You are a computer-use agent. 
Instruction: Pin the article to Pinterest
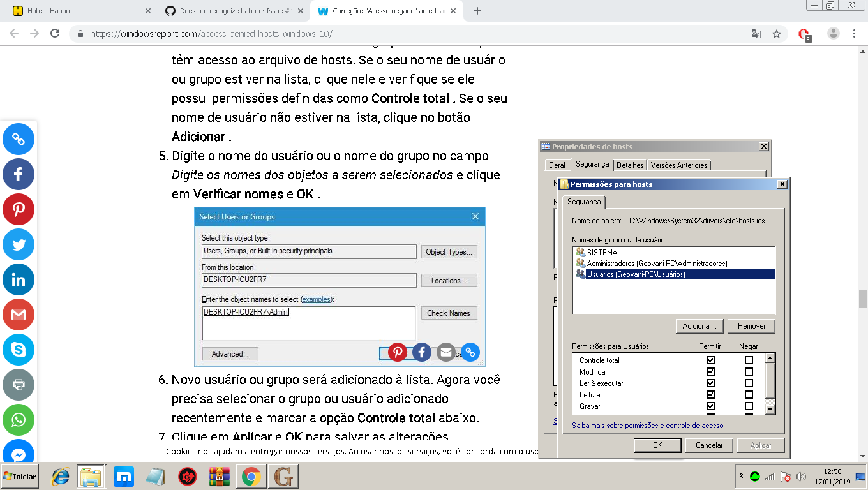18,209
